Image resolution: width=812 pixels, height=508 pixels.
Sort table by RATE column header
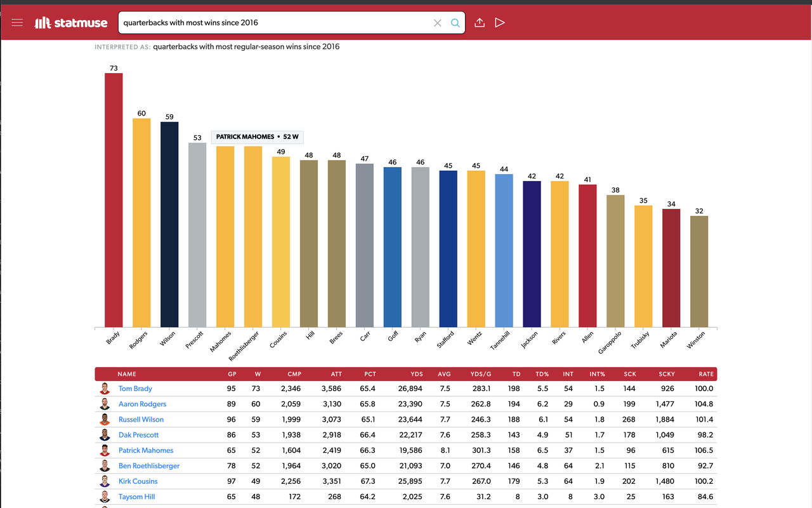point(706,374)
